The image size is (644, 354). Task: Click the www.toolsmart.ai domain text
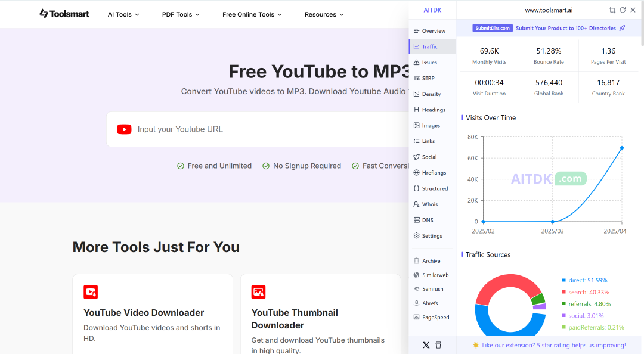[549, 10]
